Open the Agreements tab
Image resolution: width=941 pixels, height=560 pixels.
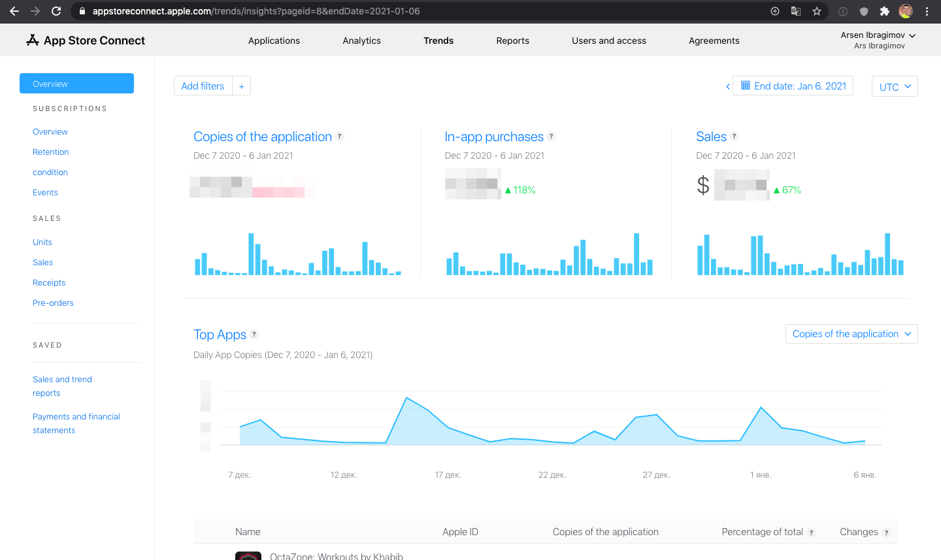(x=714, y=41)
